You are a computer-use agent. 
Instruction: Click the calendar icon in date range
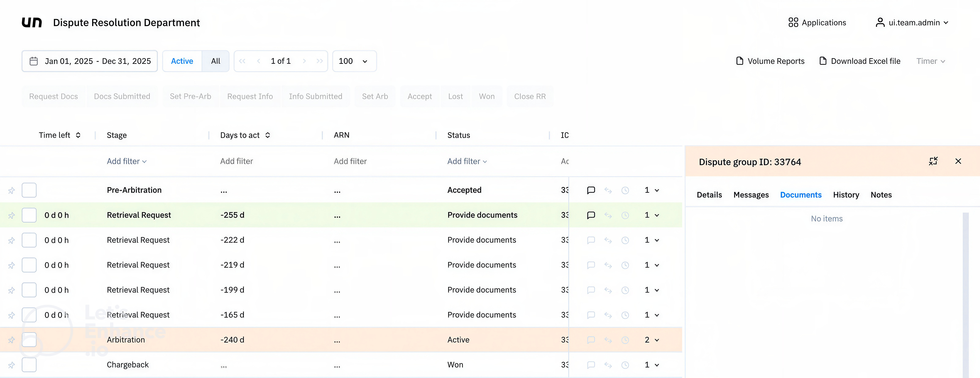tap(34, 61)
